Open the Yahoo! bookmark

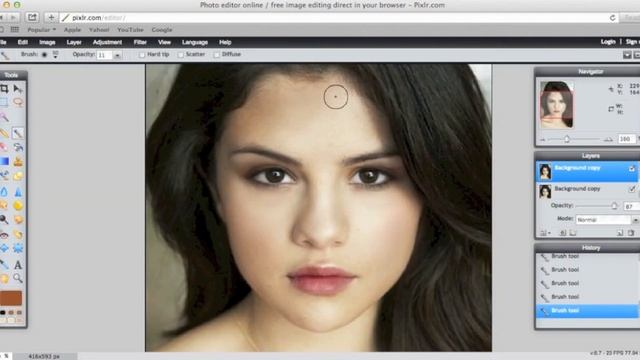[99, 30]
